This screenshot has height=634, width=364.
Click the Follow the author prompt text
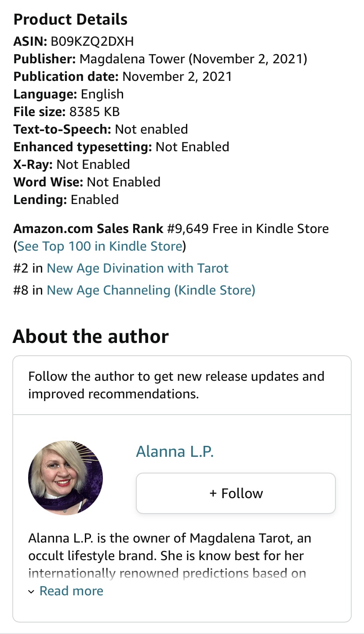coord(176,385)
